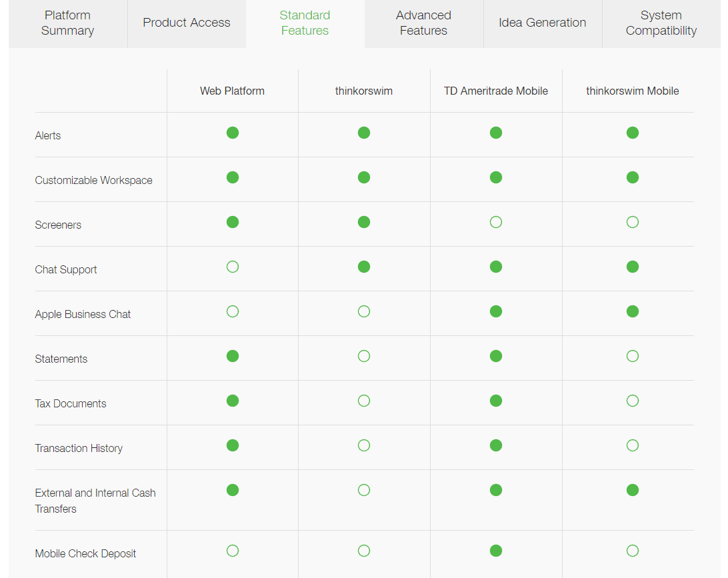Click Cash Transfers empty circle under thinkorswim

[364, 490]
